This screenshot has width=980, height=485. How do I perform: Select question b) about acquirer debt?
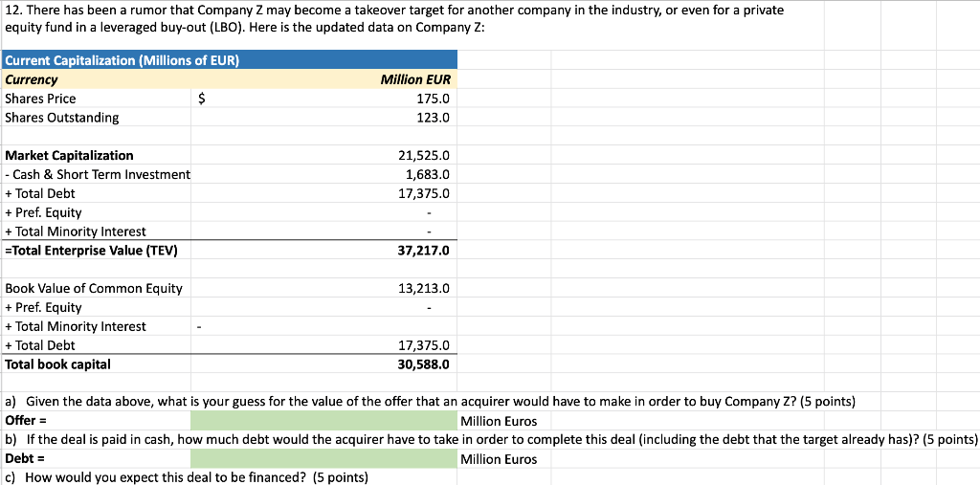(491, 440)
